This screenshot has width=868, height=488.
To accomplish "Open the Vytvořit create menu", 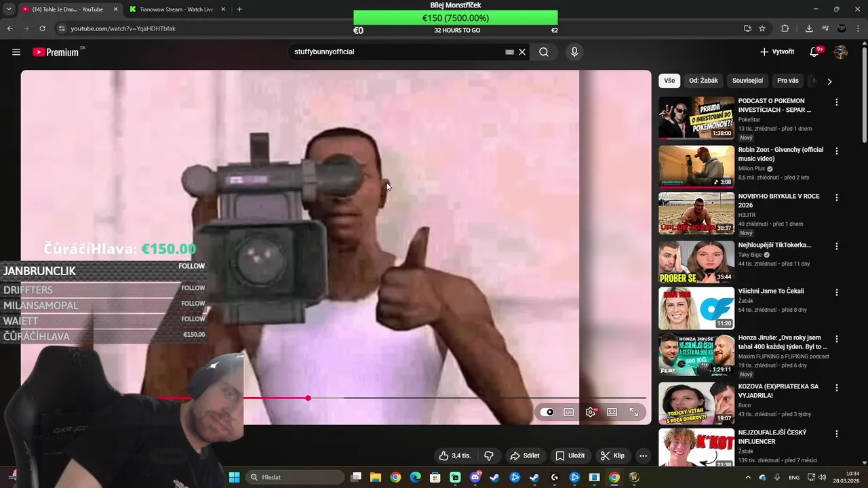I will pyautogui.click(x=777, y=52).
